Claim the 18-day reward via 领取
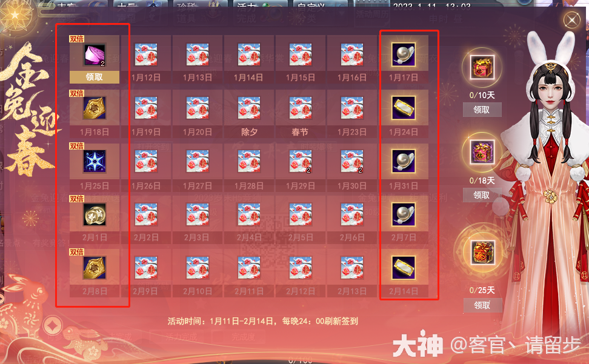Viewport: 589px width, 364px height. pyautogui.click(x=482, y=195)
